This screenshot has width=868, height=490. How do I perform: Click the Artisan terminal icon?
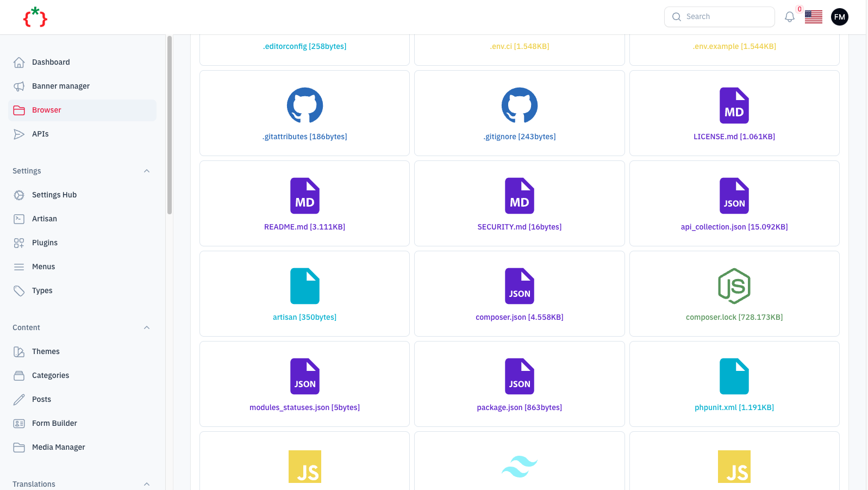(19, 219)
